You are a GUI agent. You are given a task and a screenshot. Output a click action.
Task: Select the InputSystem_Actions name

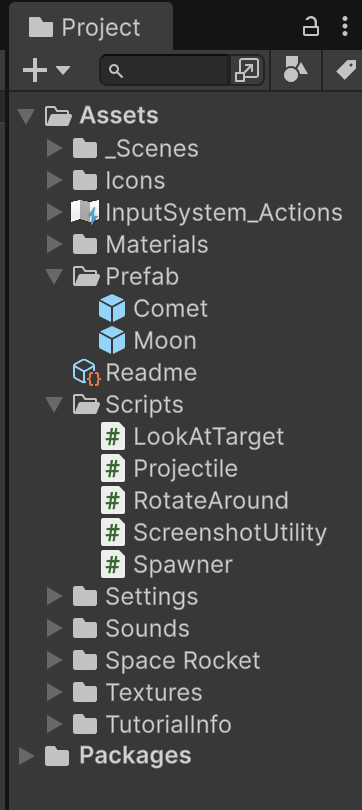coord(224,213)
